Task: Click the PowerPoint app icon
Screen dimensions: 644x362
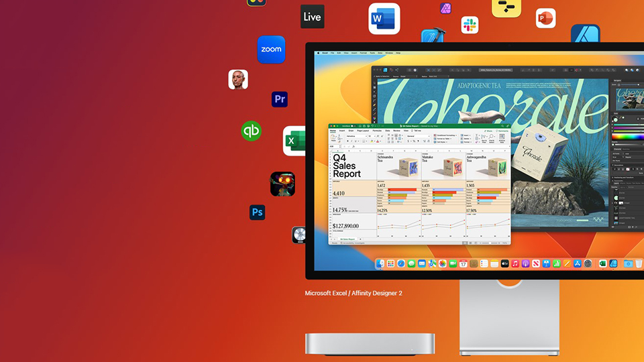Action: [x=545, y=18]
